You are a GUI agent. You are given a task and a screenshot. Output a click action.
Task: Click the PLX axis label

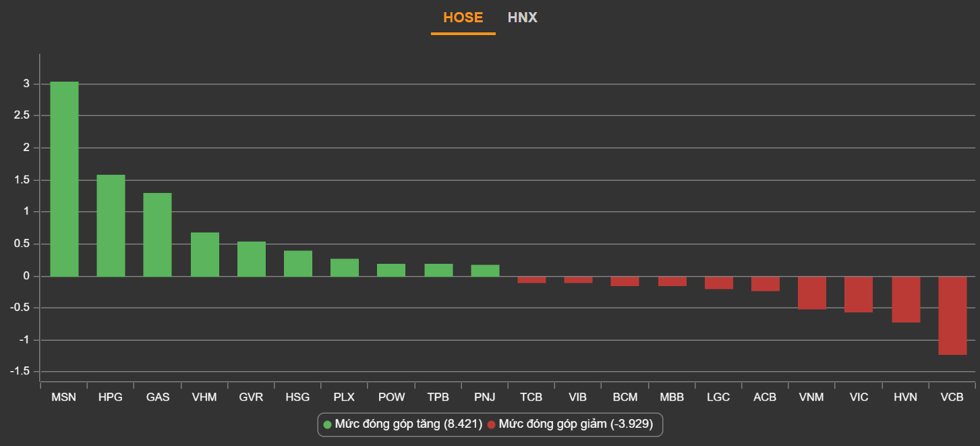[x=344, y=397]
